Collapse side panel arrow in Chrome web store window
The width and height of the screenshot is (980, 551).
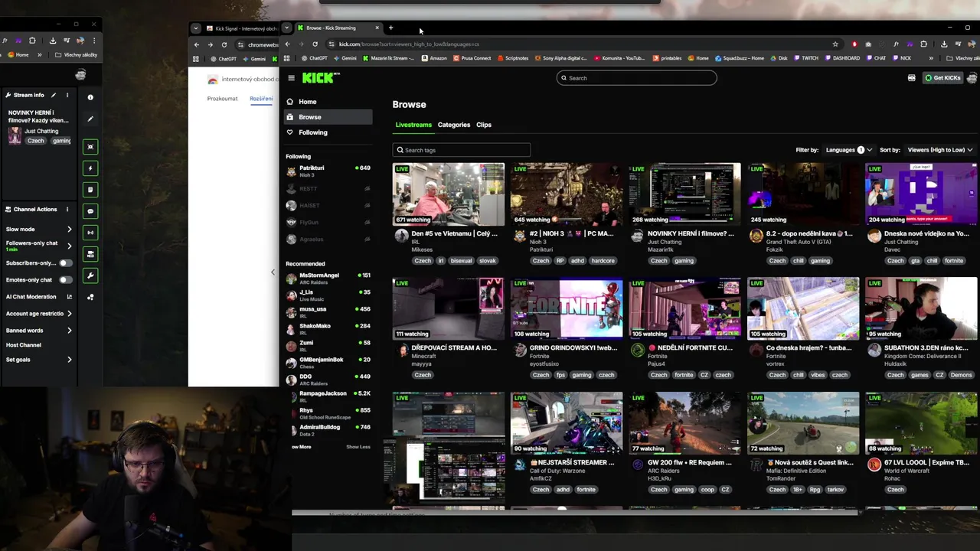[273, 272]
